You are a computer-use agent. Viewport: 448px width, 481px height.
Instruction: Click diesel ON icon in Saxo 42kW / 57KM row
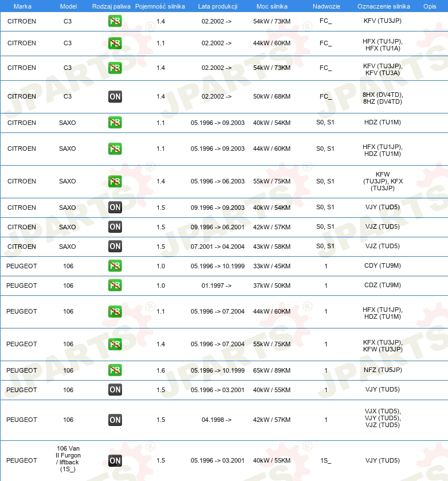(115, 227)
